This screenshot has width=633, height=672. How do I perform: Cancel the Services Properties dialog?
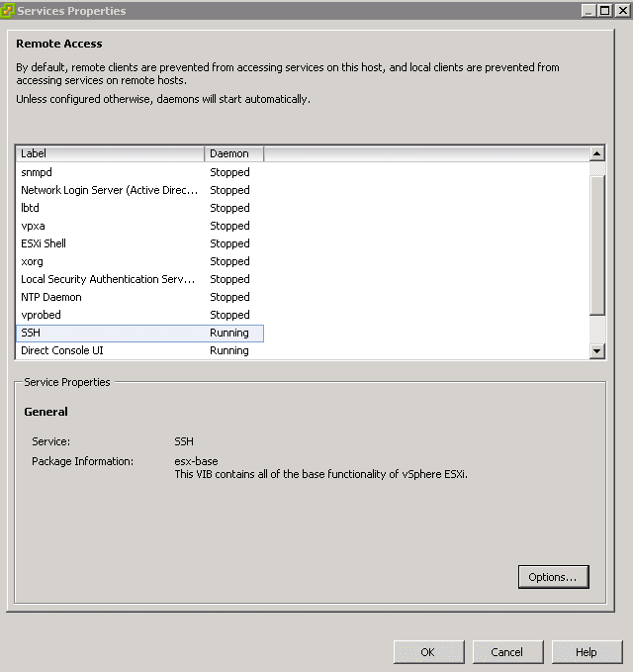[506, 652]
